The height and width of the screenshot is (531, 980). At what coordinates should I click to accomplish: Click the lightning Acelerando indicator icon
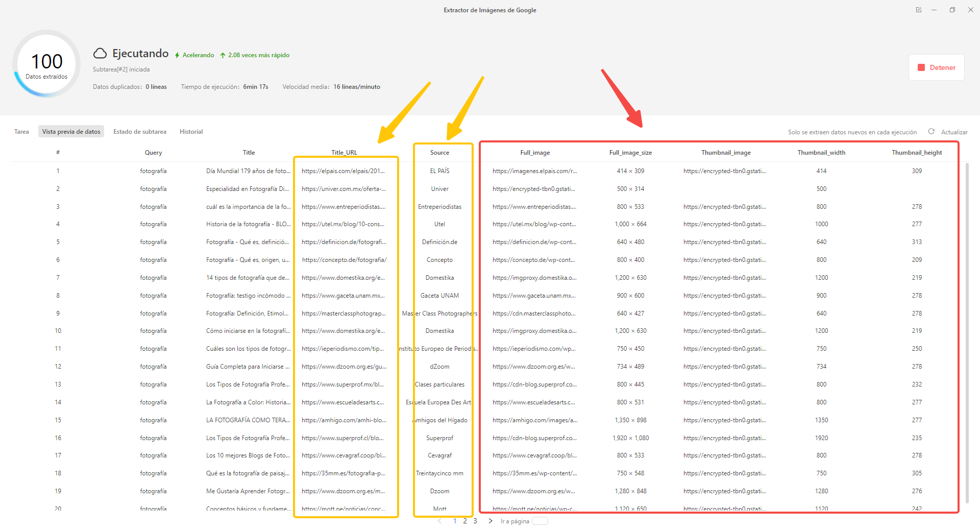click(177, 55)
